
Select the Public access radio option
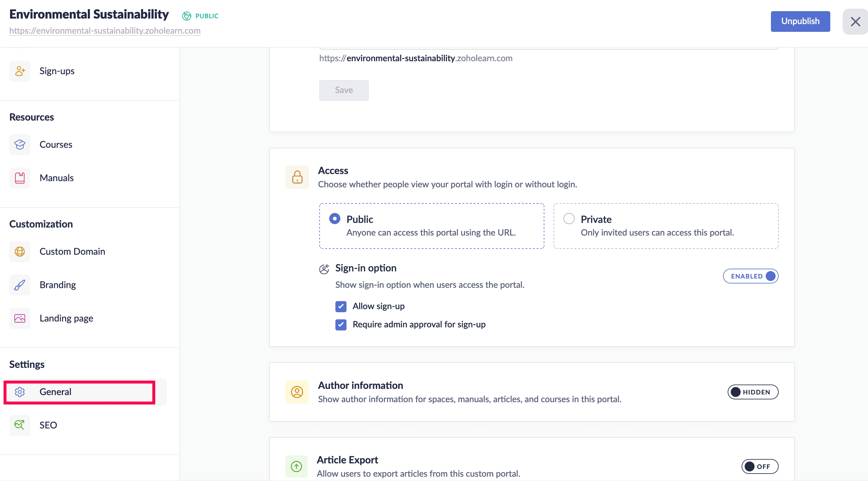pyautogui.click(x=334, y=219)
